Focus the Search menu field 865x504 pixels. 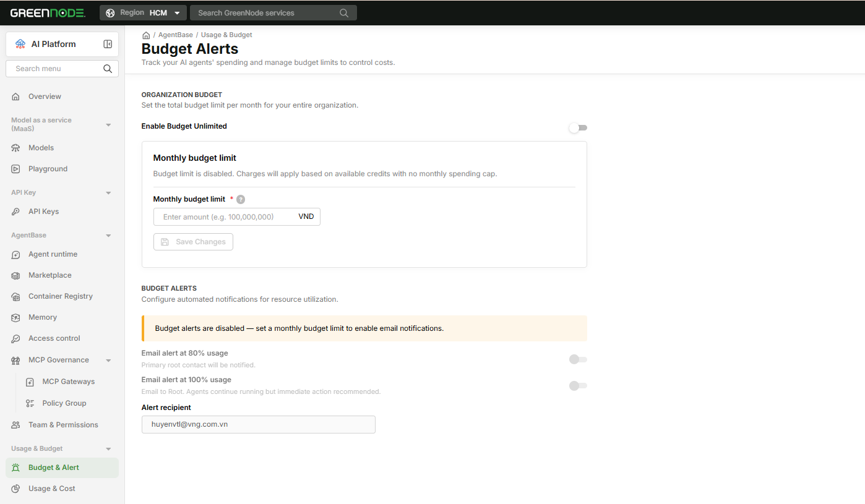62,69
